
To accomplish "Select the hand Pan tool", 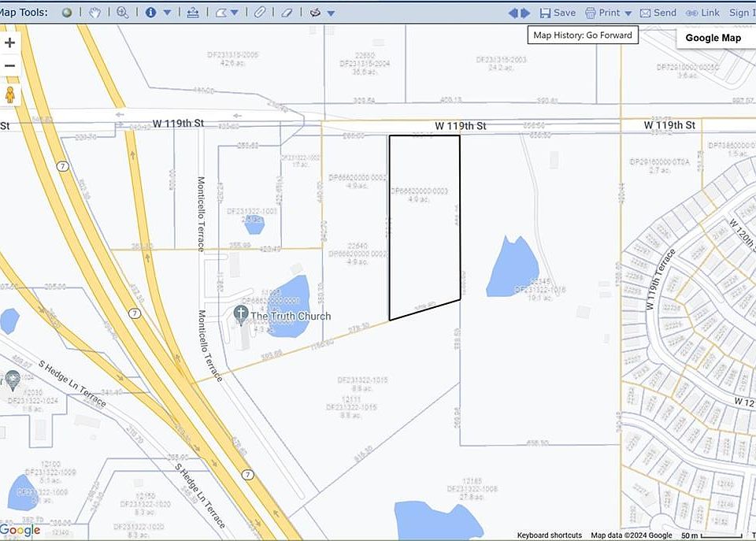I will [95, 13].
